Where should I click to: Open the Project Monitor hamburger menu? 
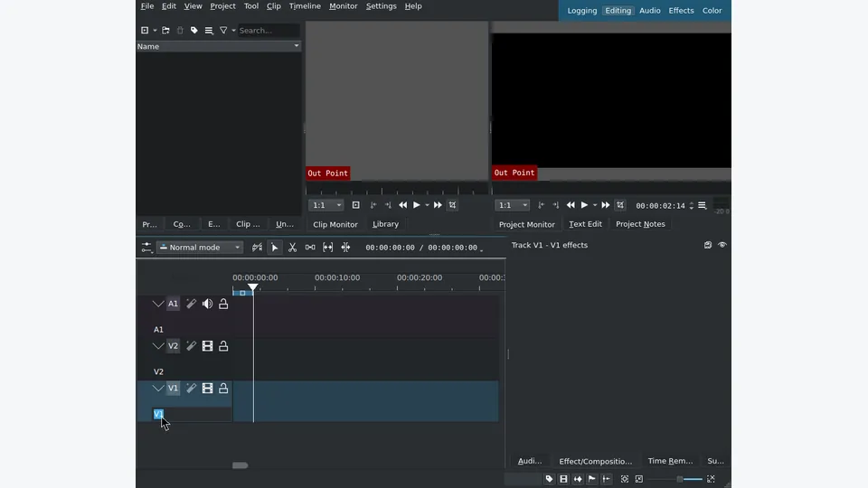(702, 205)
